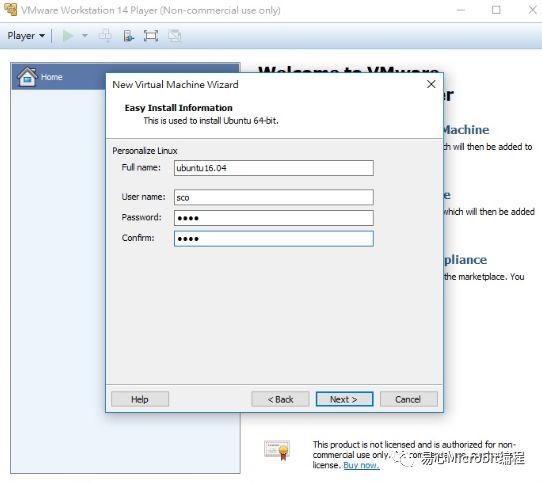Close the New Virtual Machine Wizard dialog
Screen dimensions: 542x483
pos(431,84)
